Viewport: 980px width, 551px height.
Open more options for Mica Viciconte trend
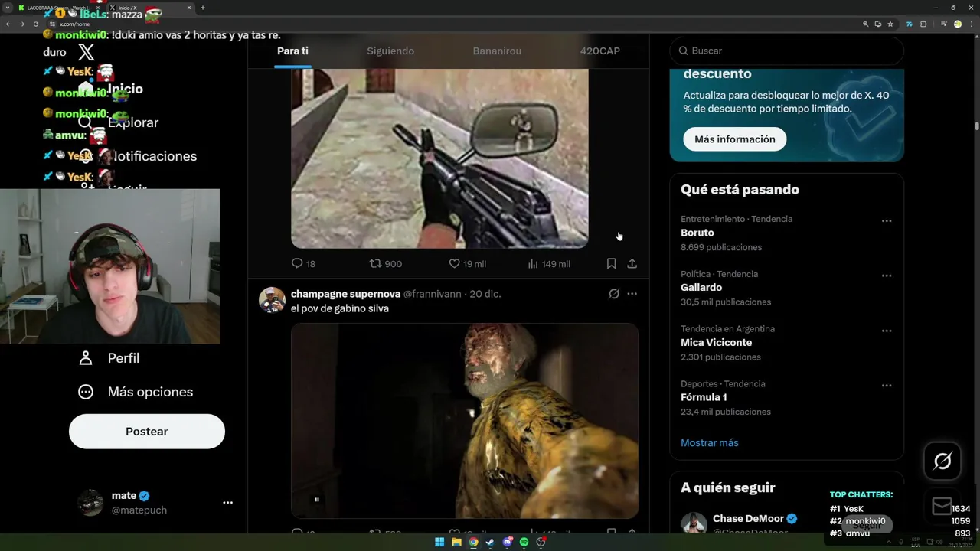[x=887, y=331]
